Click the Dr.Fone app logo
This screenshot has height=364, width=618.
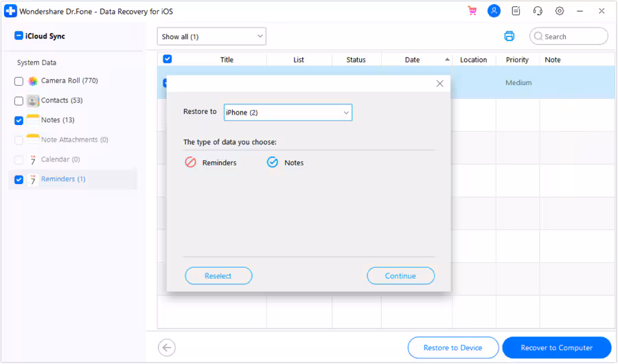point(10,11)
